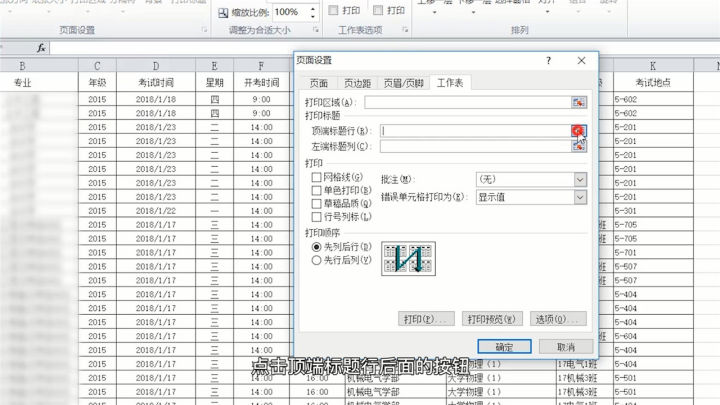720x405 pixels.
Task: Click the help question mark in 页面设置 dialog
Action: (x=548, y=61)
